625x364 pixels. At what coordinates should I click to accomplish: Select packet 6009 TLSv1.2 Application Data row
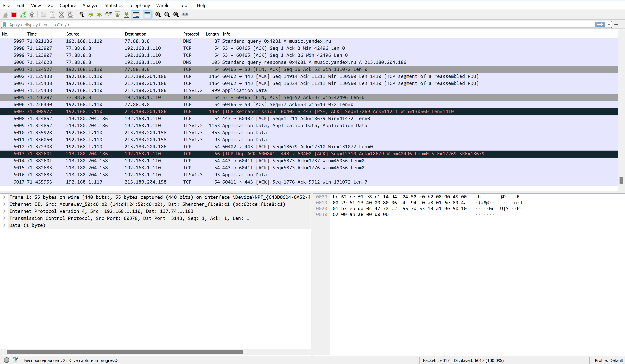[x=309, y=126]
